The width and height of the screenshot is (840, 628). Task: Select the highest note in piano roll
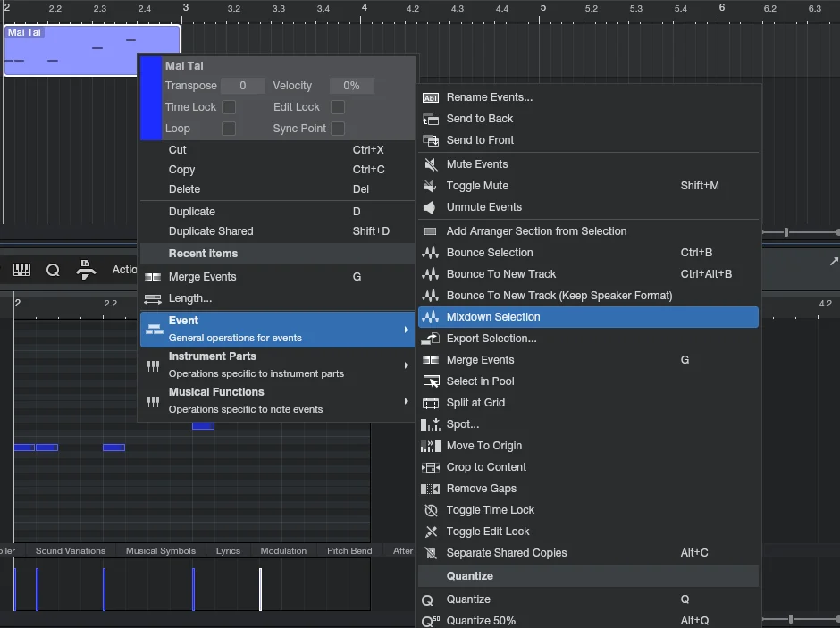203,426
